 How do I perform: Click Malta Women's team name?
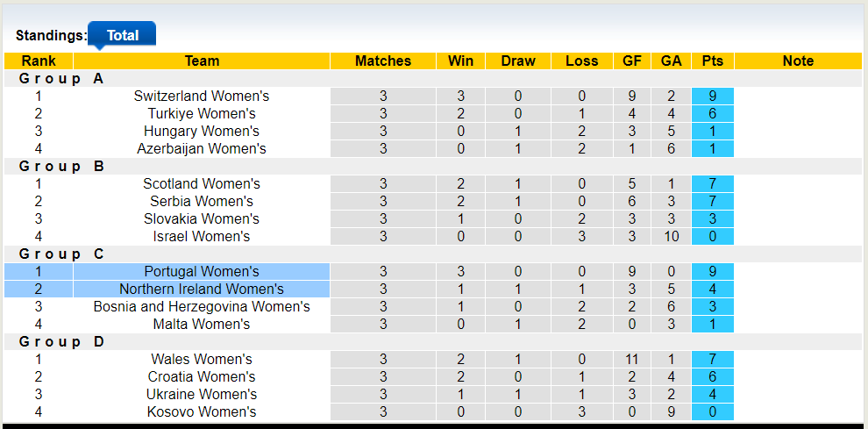(x=202, y=325)
